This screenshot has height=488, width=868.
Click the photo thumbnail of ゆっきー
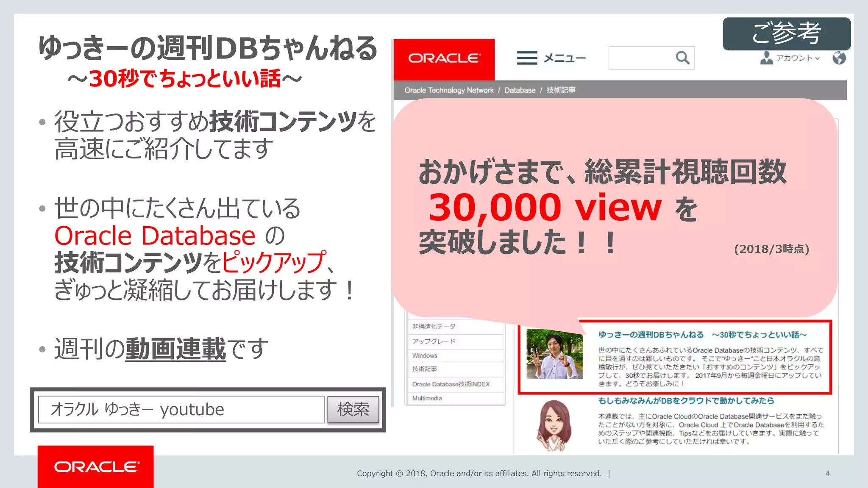(x=554, y=354)
